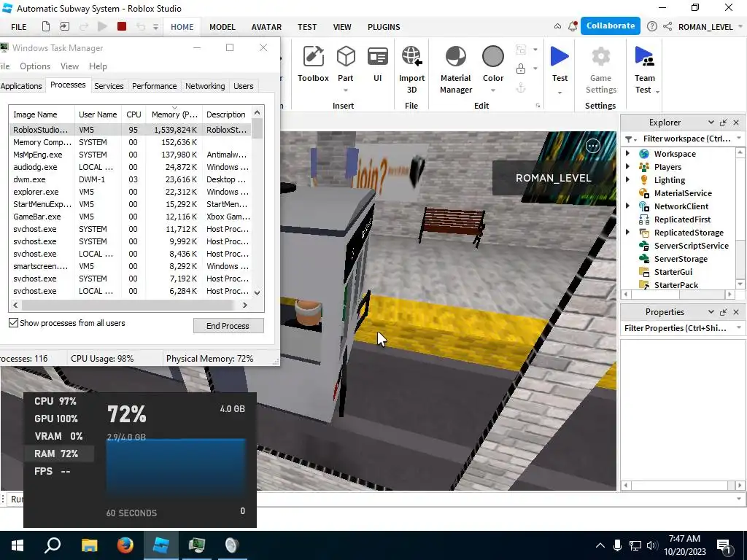This screenshot has width=747, height=560.
Task: Launch Team Test
Action: [645, 69]
